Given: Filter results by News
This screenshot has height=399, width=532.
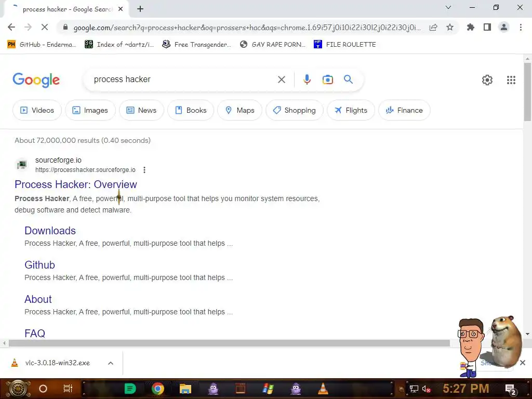Looking at the screenshot, I should [x=141, y=110].
